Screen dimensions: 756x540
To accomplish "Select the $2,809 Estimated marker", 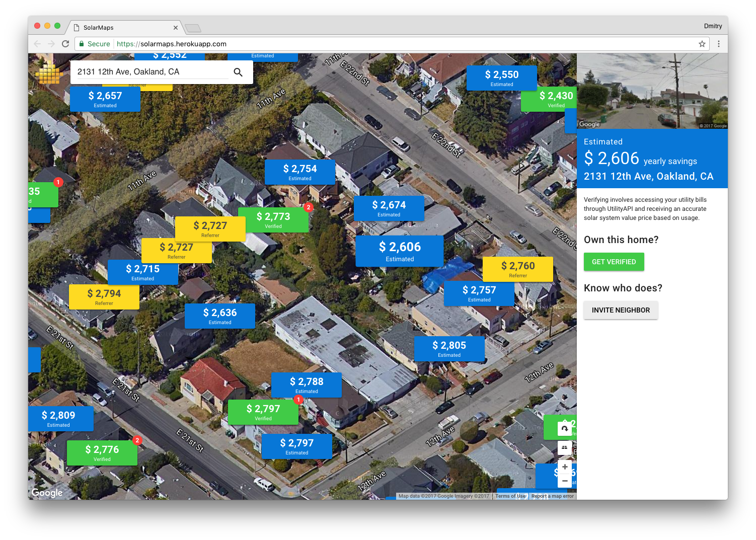I will [61, 419].
